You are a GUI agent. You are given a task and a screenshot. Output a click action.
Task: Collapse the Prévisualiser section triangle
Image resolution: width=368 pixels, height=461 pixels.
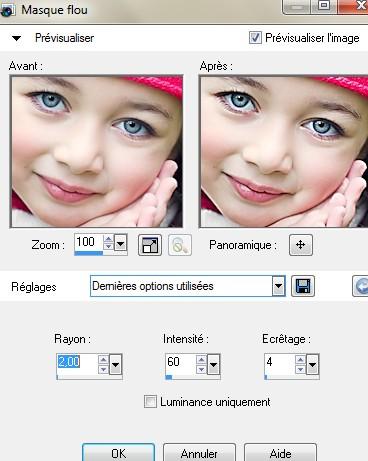(x=16, y=38)
